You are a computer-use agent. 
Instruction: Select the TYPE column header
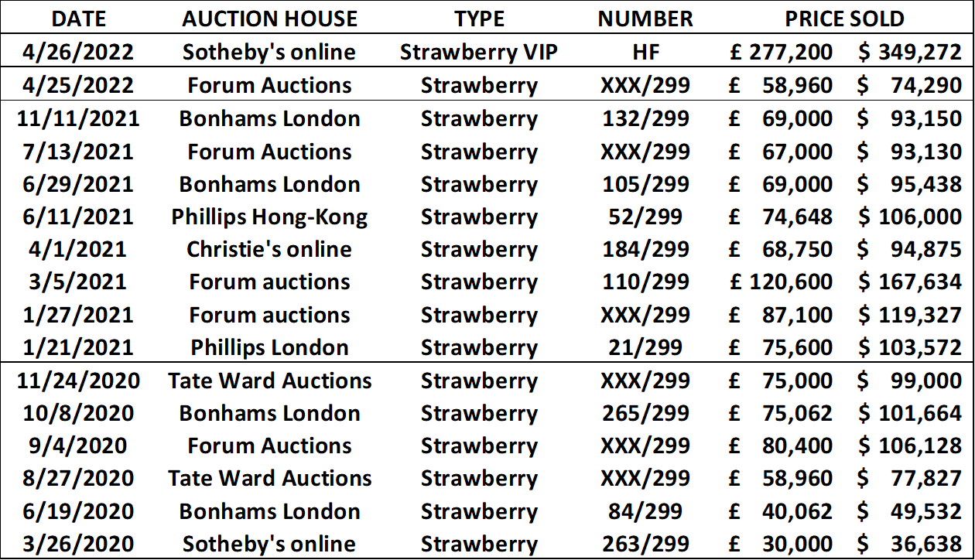479,19
